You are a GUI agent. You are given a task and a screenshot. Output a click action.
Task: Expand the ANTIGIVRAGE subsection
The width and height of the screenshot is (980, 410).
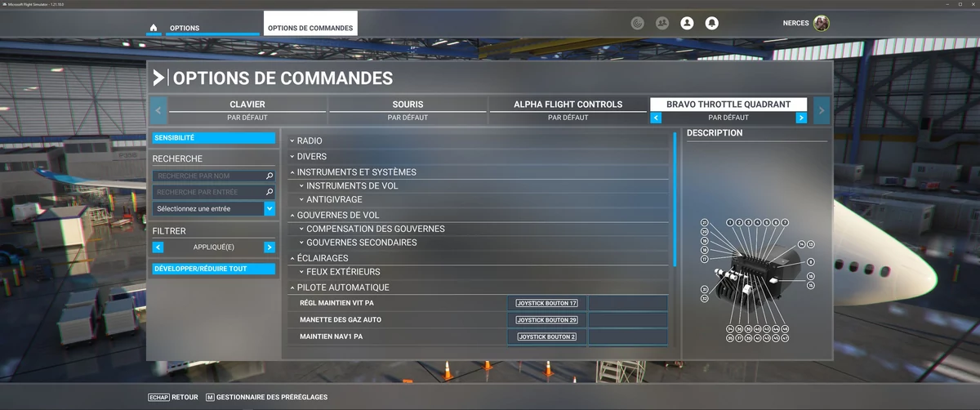tap(483, 200)
